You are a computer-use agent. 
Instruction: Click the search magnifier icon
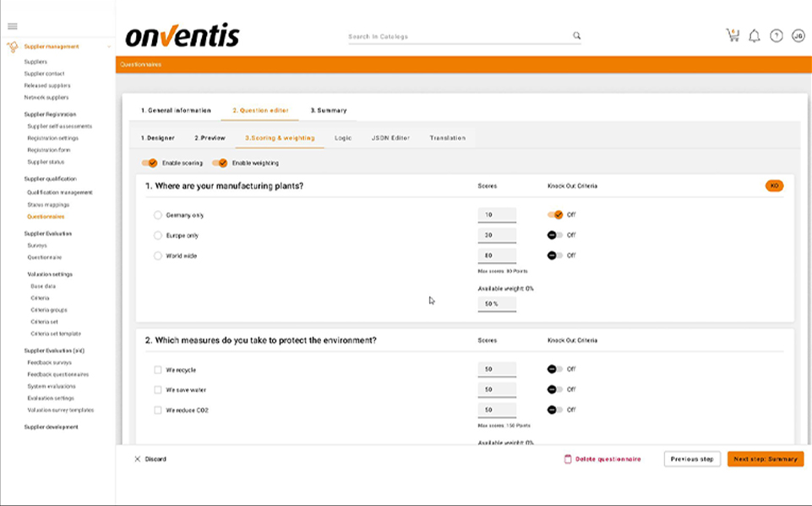click(577, 36)
